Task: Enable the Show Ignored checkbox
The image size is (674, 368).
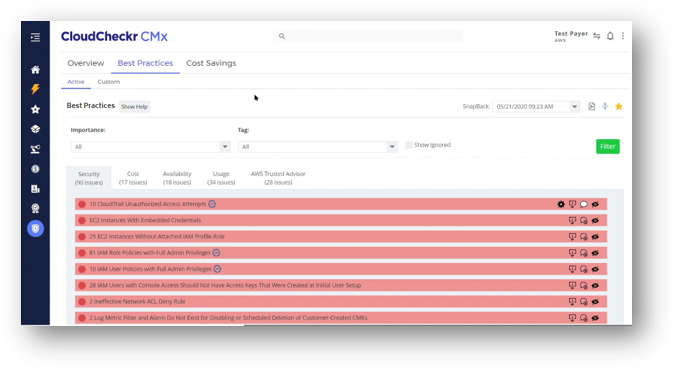Action: click(408, 145)
